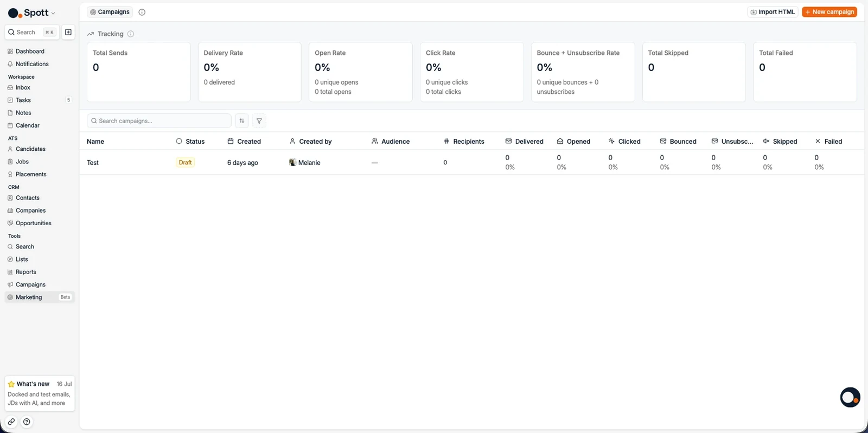868x433 pixels.
Task: Click the Status column header
Action: click(190, 142)
